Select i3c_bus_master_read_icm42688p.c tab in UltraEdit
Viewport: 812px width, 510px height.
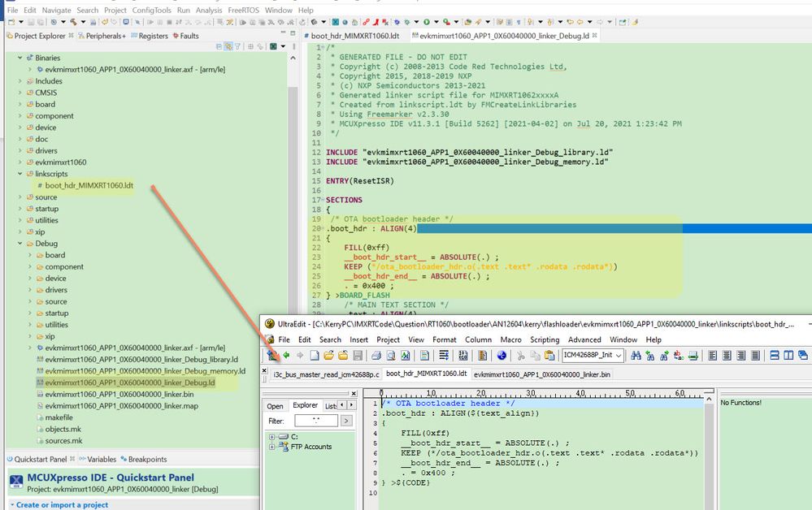click(x=326, y=374)
